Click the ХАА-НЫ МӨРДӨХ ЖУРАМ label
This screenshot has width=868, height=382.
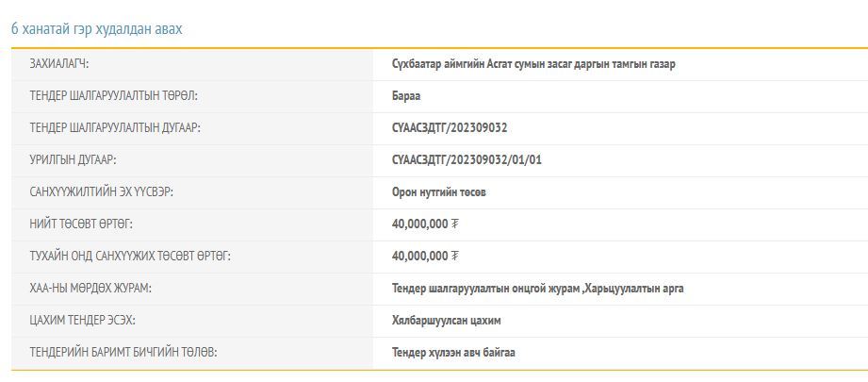(90, 289)
